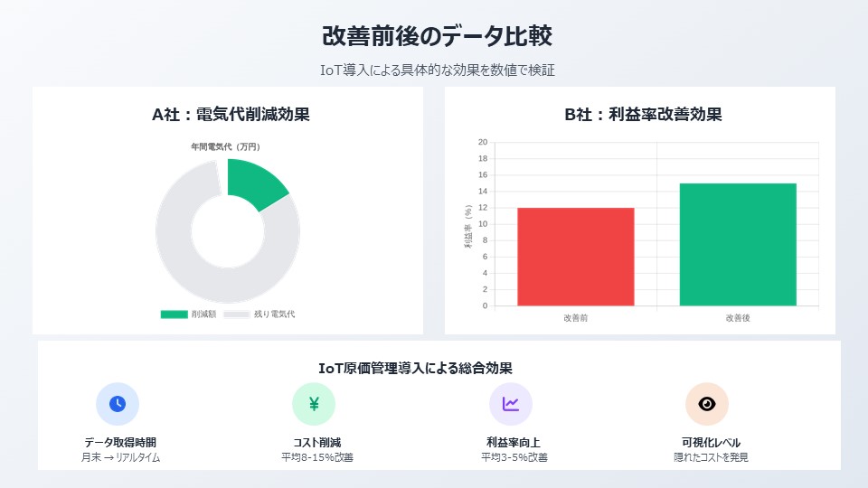This screenshot has height=488, width=868.
Task: Click the 利益率向上 label
Action: pos(514,442)
